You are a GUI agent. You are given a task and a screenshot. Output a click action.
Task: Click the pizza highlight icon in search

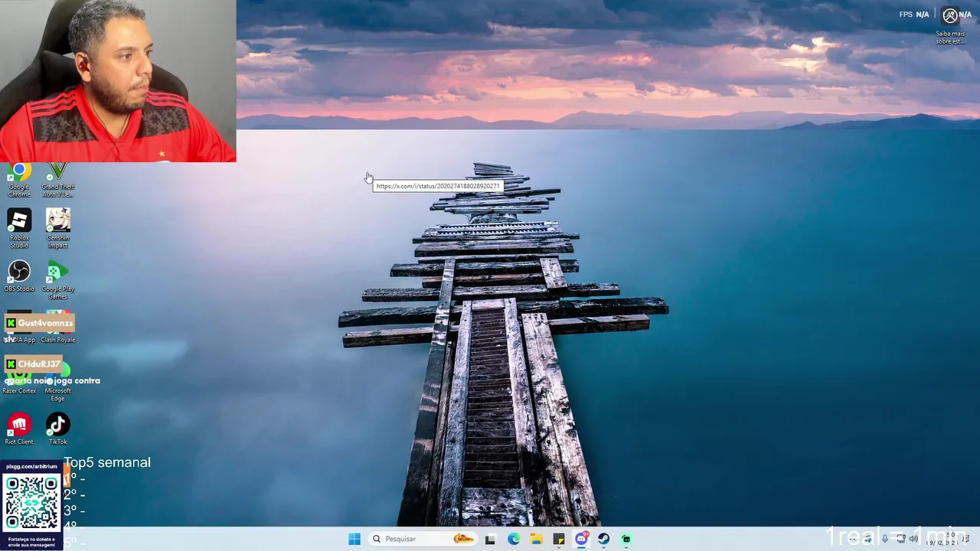coord(463,539)
